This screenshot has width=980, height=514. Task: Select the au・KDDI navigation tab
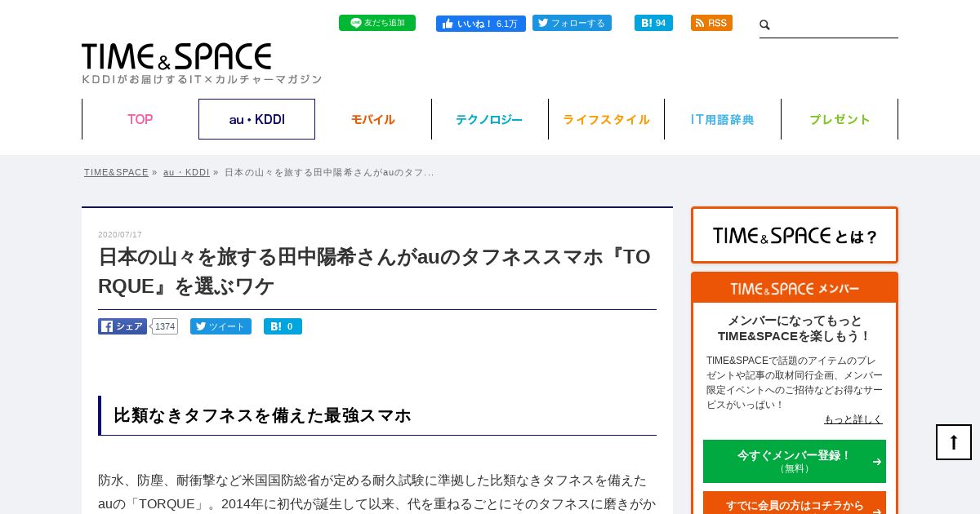(x=256, y=119)
